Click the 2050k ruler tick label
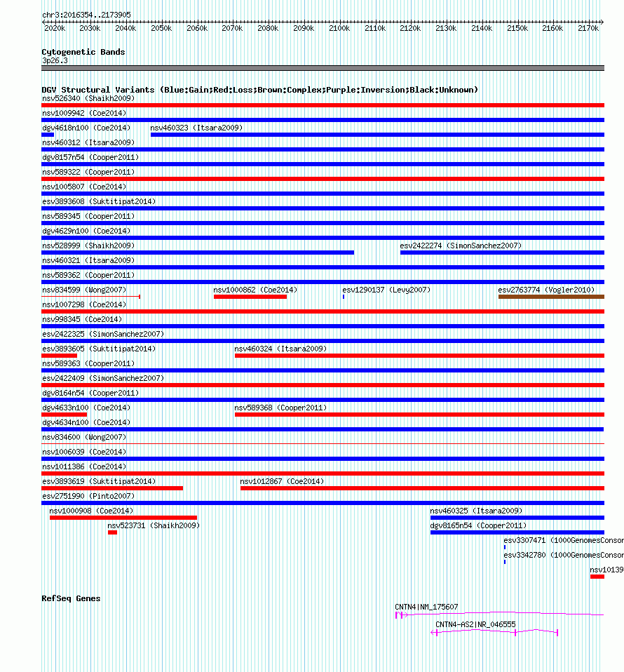The width and height of the screenshot is (624, 672). pyautogui.click(x=161, y=28)
